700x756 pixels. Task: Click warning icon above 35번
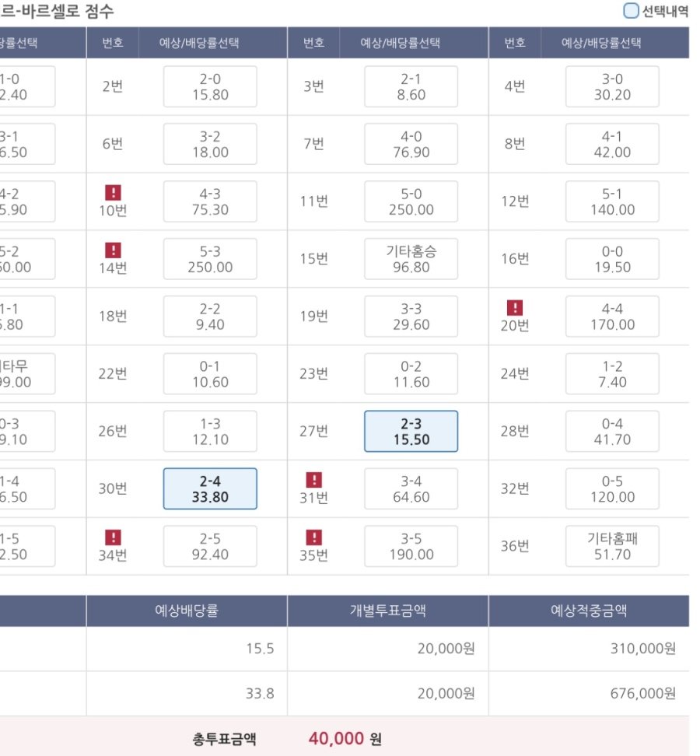point(314,537)
